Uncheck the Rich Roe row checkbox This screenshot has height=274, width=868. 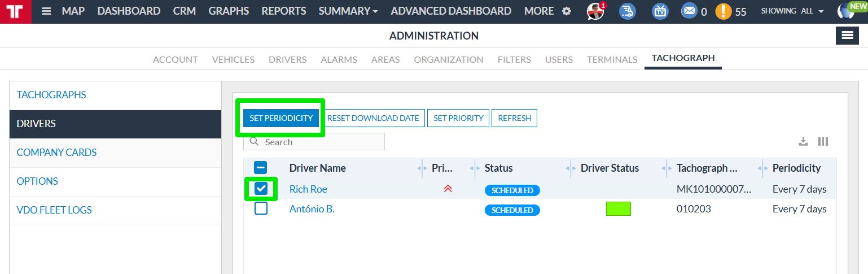point(261,189)
